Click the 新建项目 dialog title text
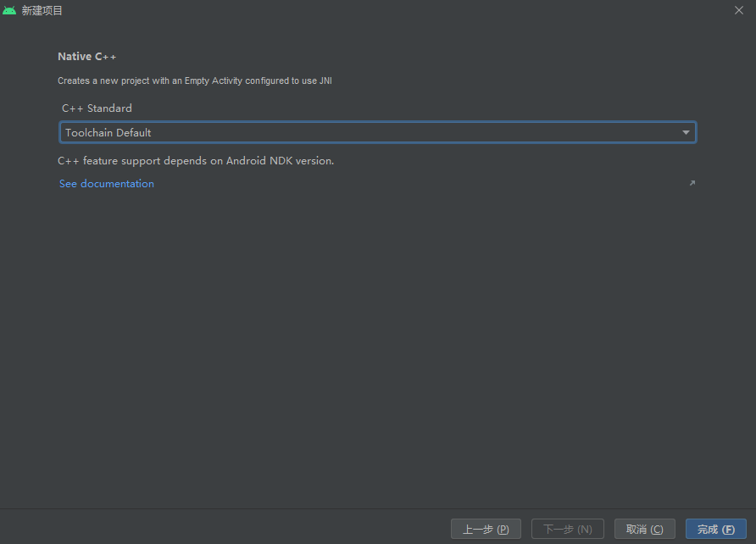Viewport: 756px width, 544px height. point(39,10)
